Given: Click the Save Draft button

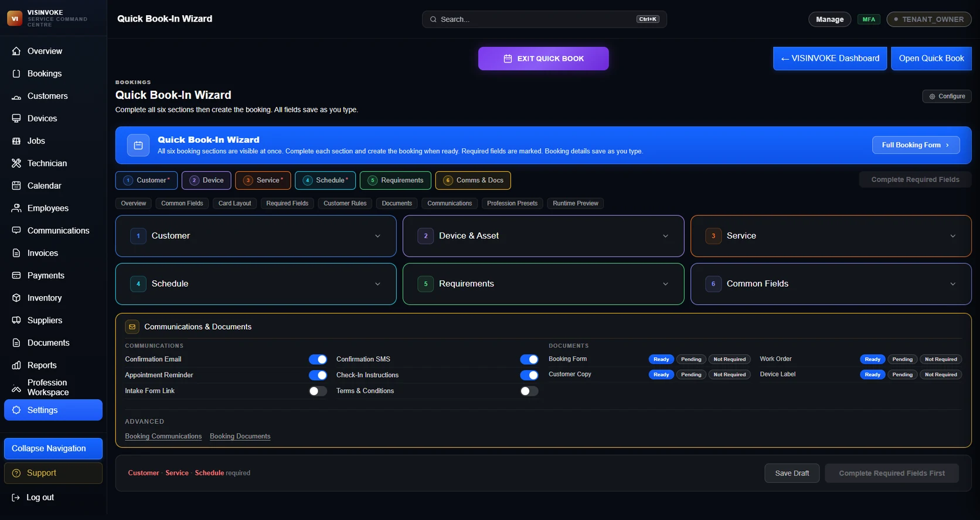Looking at the screenshot, I should (792, 473).
